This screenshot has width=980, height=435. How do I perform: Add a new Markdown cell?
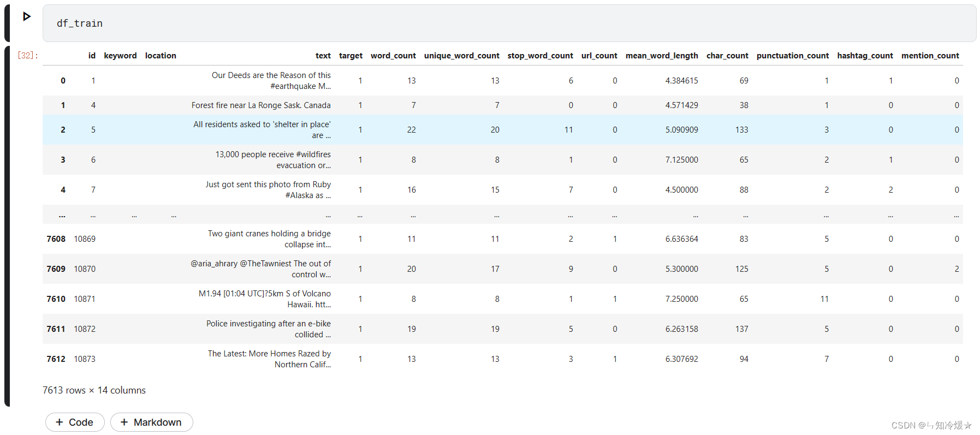click(151, 422)
